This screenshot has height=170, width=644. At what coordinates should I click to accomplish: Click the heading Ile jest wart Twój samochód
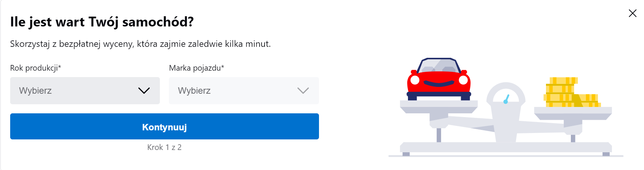(102, 22)
